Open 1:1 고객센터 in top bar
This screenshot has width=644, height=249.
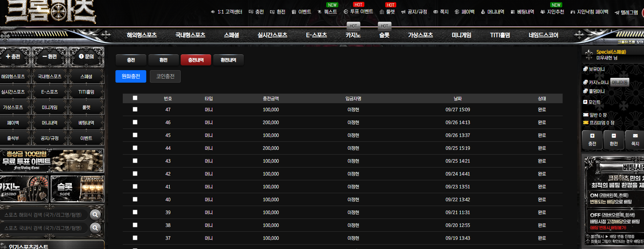tap(227, 12)
